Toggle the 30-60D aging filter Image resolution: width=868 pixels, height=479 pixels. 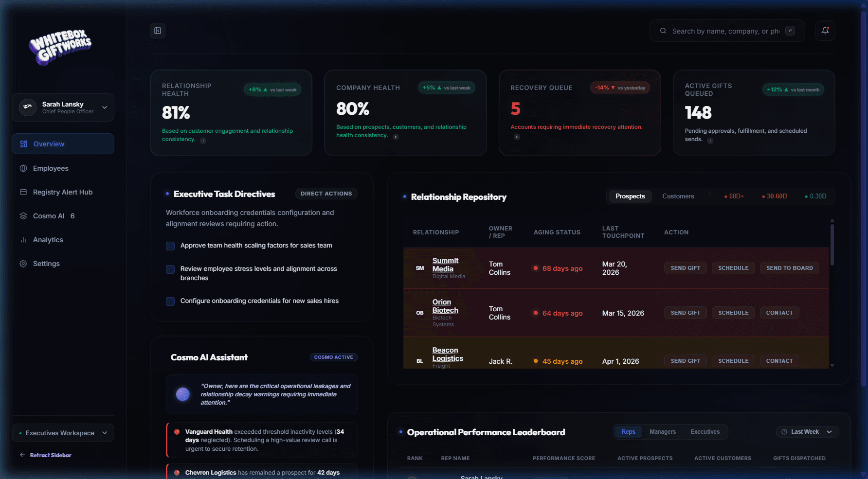coord(775,196)
